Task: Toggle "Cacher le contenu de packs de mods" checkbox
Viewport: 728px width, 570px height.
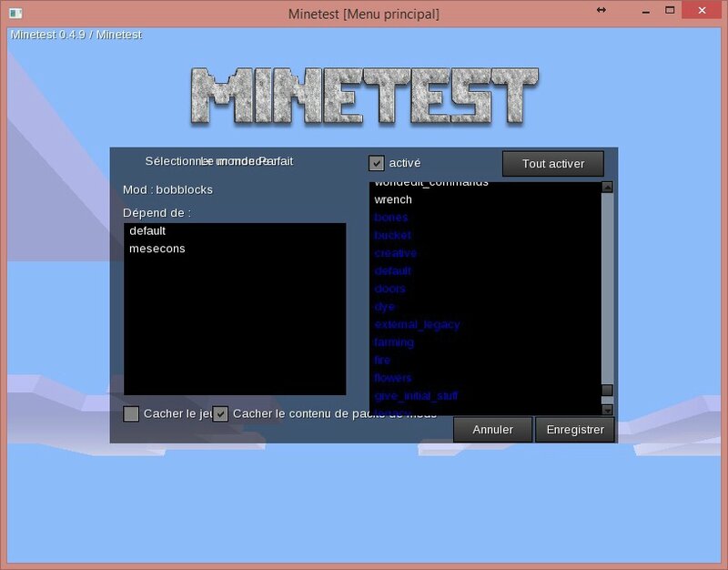Action: 220,414
